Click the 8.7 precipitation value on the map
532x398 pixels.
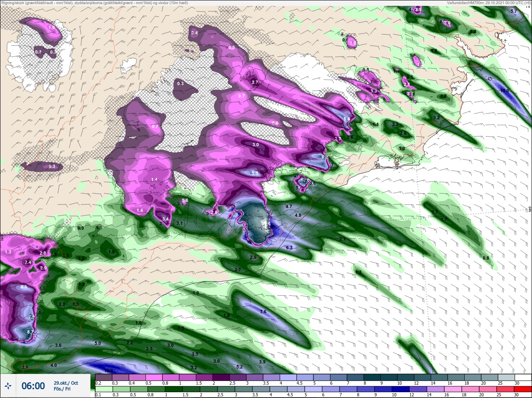pos(30,332)
